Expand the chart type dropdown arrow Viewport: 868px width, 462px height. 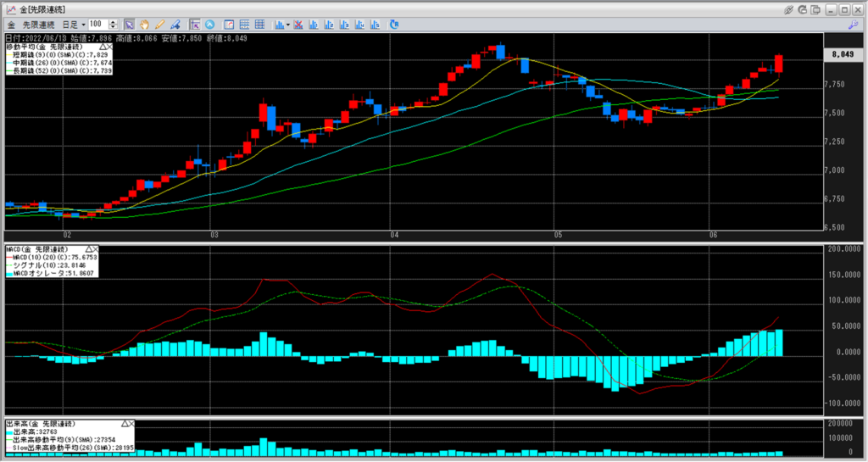tap(289, 25)
